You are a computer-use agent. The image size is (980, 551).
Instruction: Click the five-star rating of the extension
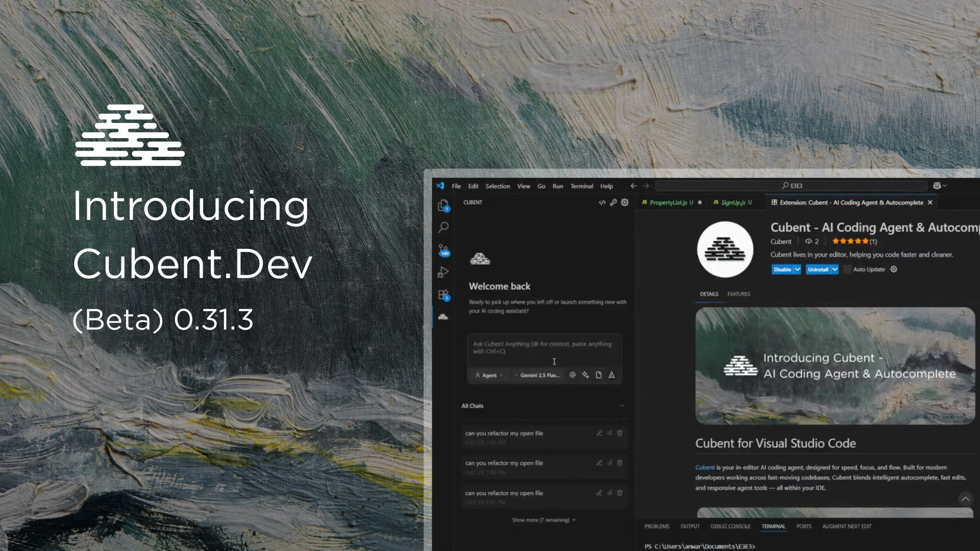click(850, 241)
